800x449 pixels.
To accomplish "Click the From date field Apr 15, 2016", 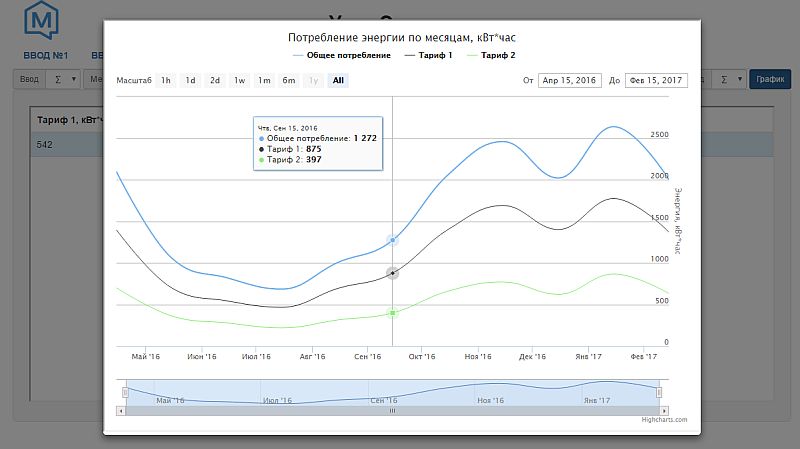I will pyautogui.click(x=568, y=81).
